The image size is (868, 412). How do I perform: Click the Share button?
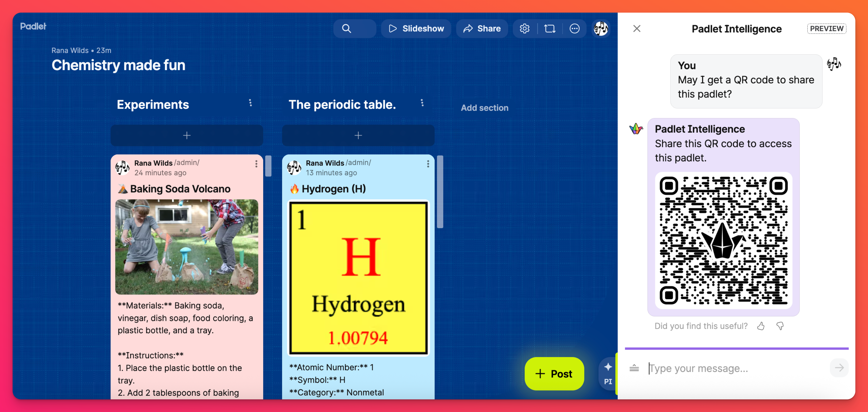pos(482,29)
